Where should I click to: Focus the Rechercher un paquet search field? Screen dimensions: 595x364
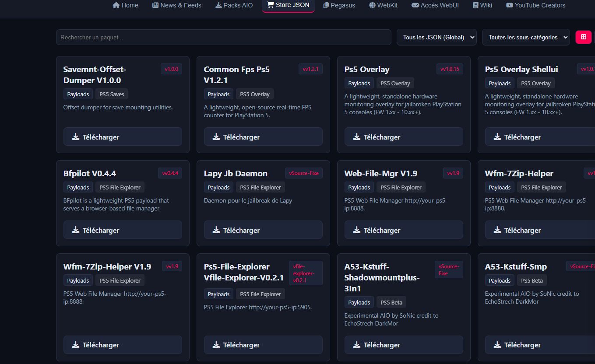(x=223, y=37)
